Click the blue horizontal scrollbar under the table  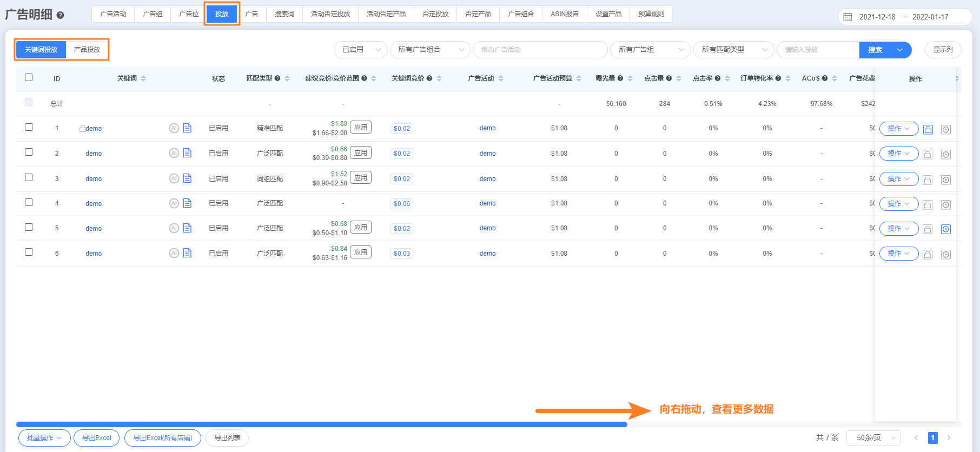click(321, 424)
